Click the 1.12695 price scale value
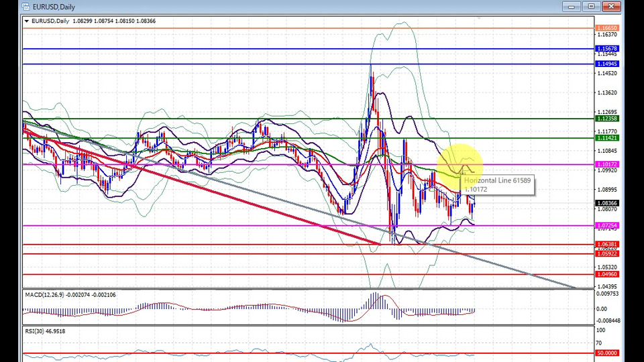The height and width of the screenshot is (362, 644). pyautogui.click(x=607, y=112)
